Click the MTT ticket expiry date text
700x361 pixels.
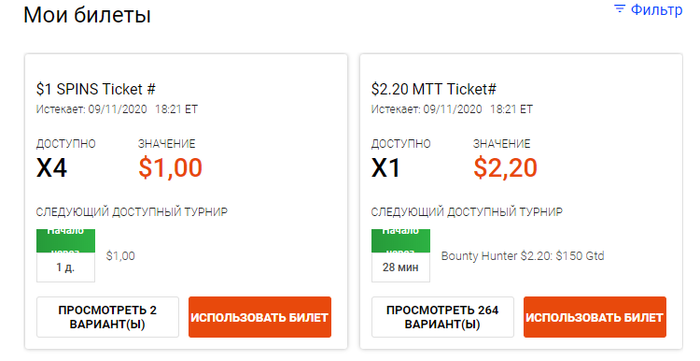pos(452,109)
